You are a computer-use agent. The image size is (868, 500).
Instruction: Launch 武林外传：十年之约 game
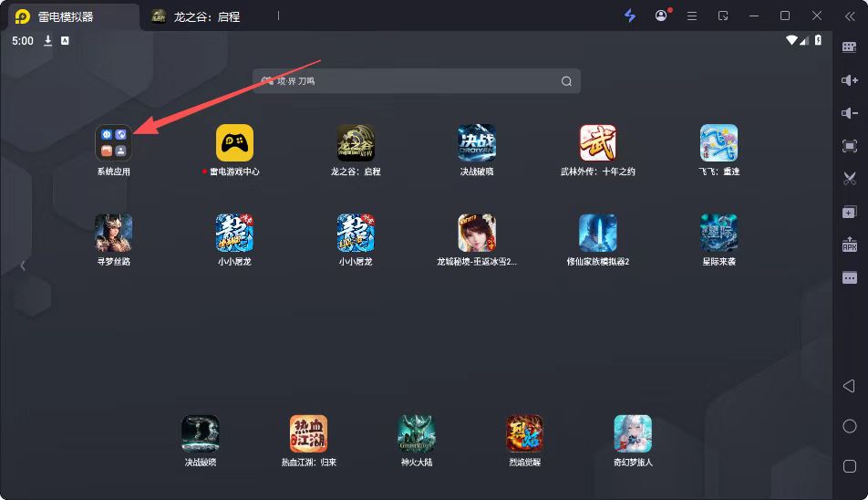598,143
